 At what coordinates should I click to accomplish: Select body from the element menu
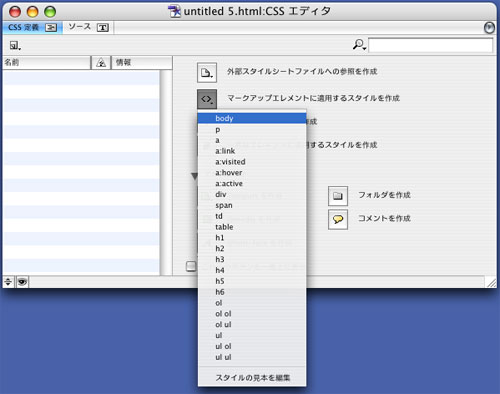[252, 118]
